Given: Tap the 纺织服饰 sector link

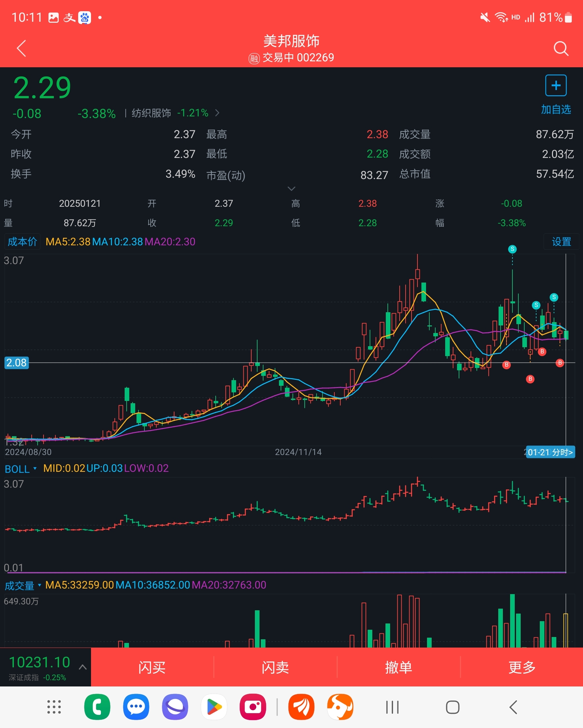Looking at the screenshot, I should coord(151,113).
